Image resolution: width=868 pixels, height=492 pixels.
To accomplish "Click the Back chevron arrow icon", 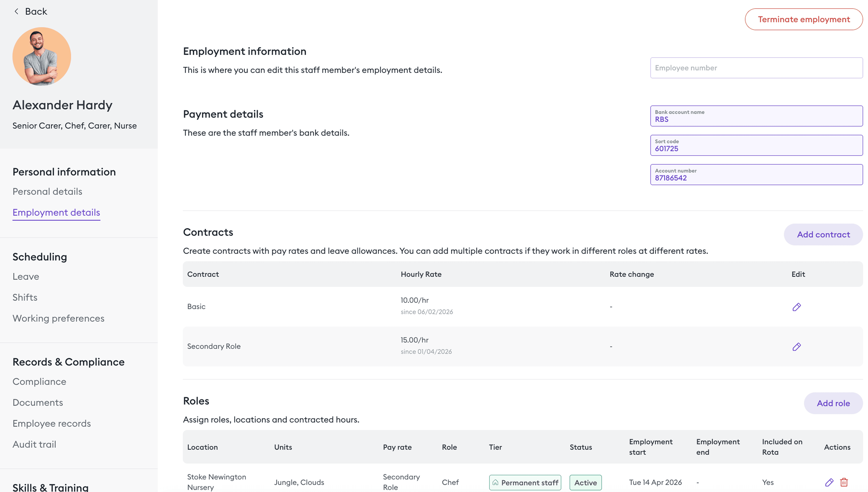I will (x=16, y=12).
